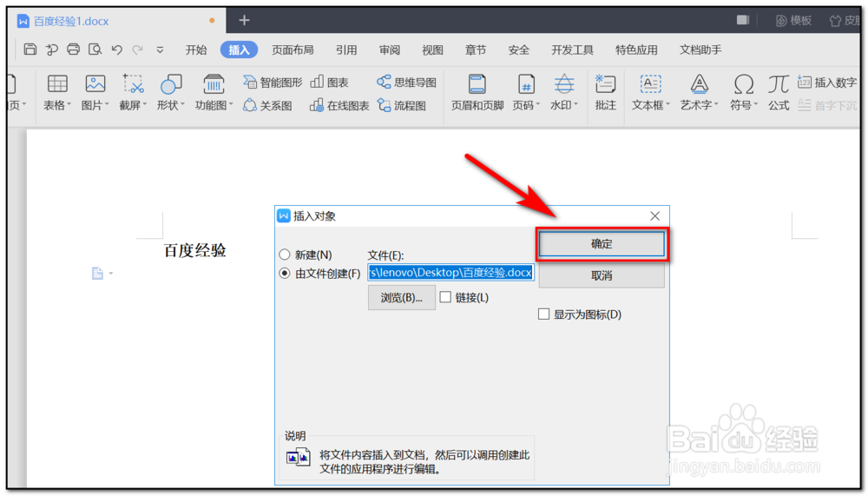Switch to the 特色应用 tab
Screen dimensions: 868x496
(636, 50)
